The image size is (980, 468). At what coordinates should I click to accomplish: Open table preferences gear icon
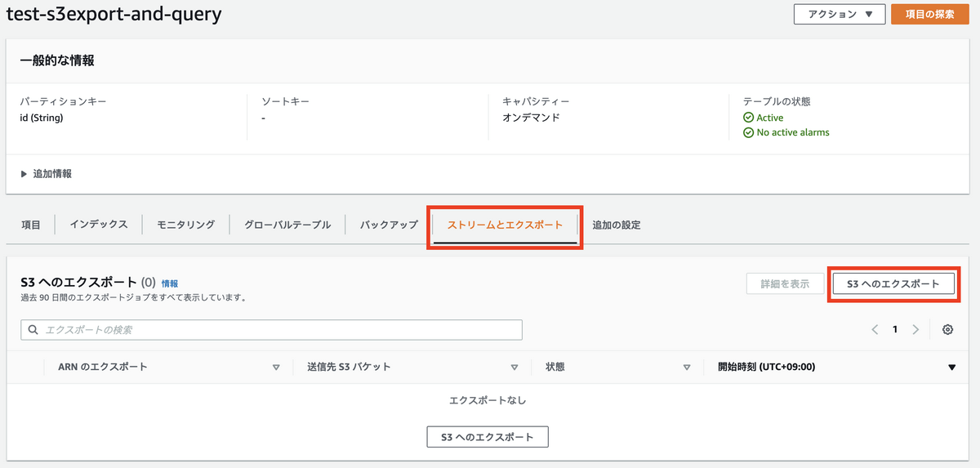tap(947, 330)
